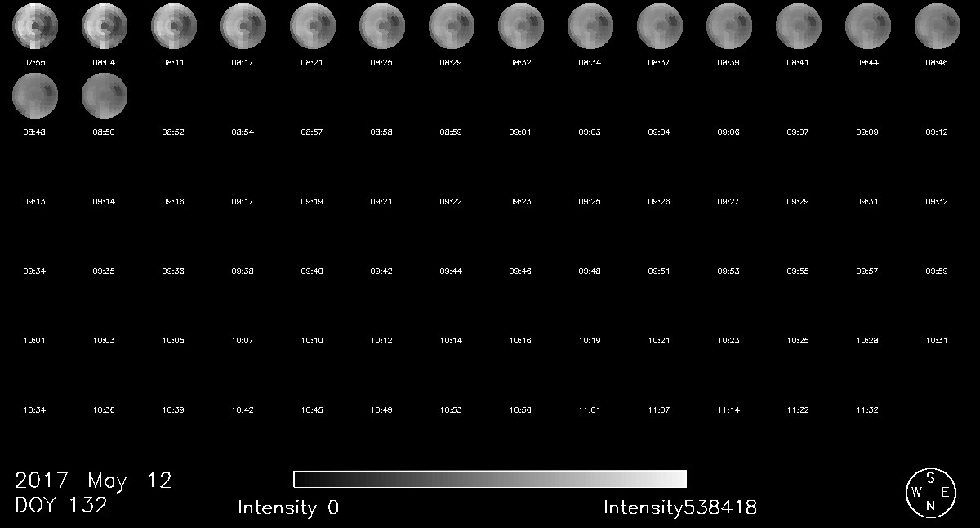Viewport: 980px width, 528px height.
Task: Select the disk image above 08:17
Action: point(243,26)
